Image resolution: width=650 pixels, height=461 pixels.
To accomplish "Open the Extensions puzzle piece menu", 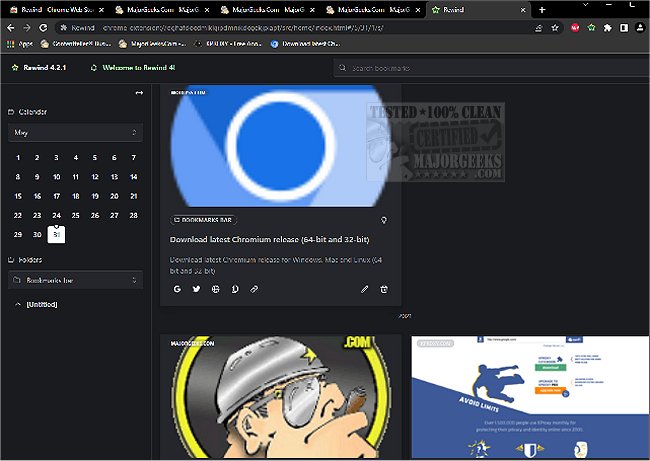I will (x=607, y=28).
